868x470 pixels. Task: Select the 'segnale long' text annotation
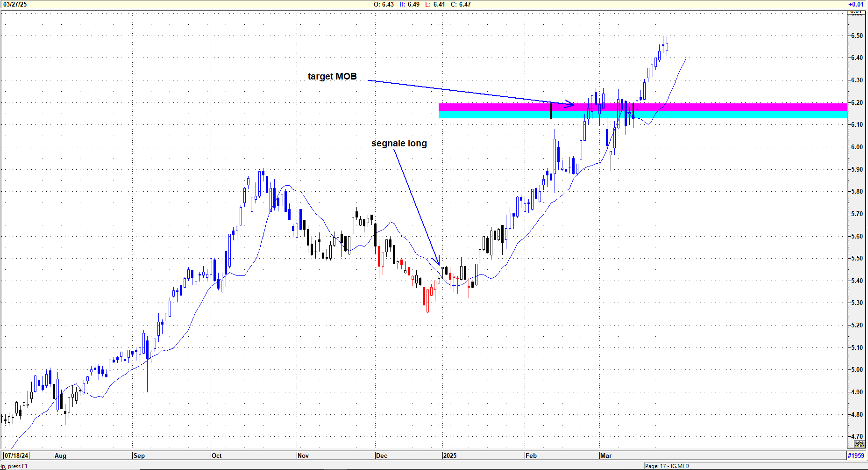coord(399,144)
